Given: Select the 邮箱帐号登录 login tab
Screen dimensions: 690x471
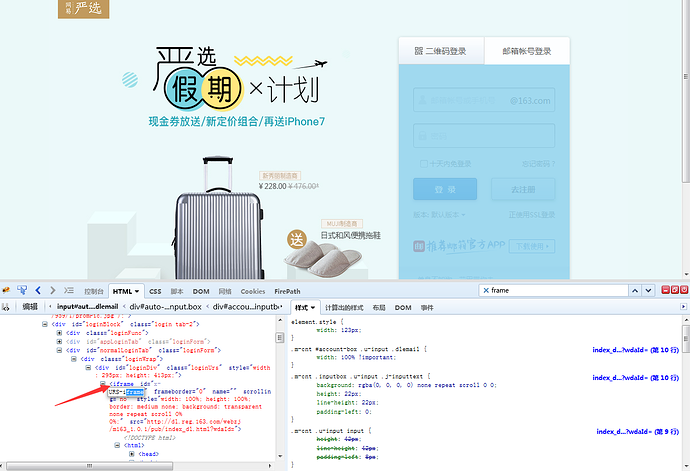Looking at the screenshot, I should pyautogui.click(x=527, y=51).
